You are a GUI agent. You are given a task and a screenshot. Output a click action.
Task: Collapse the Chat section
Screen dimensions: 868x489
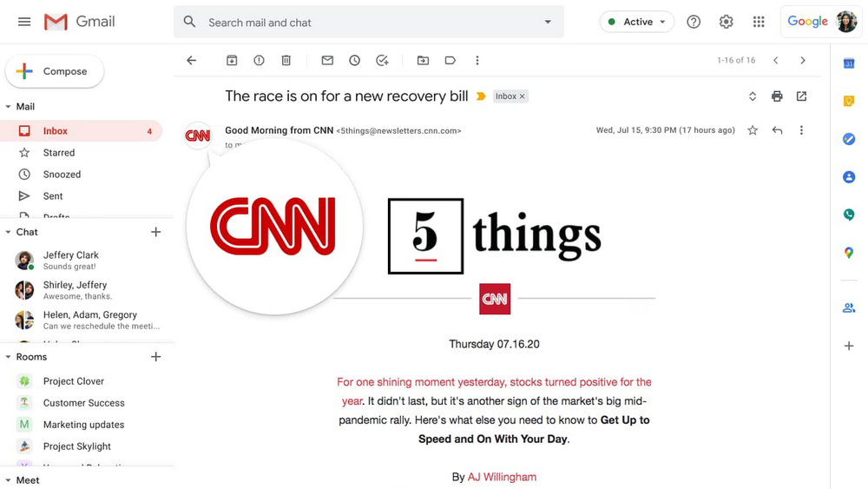coord(8,232)
